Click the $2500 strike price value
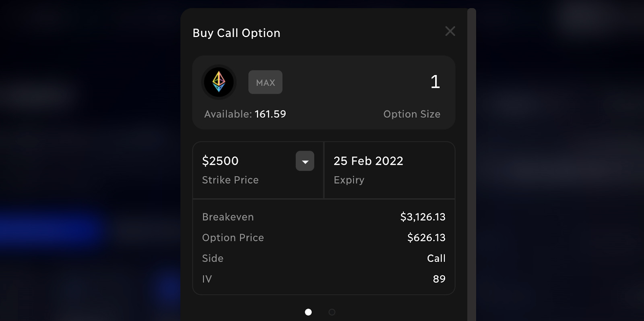This screenshot has width=644, height=321. (x=220, y=161)
